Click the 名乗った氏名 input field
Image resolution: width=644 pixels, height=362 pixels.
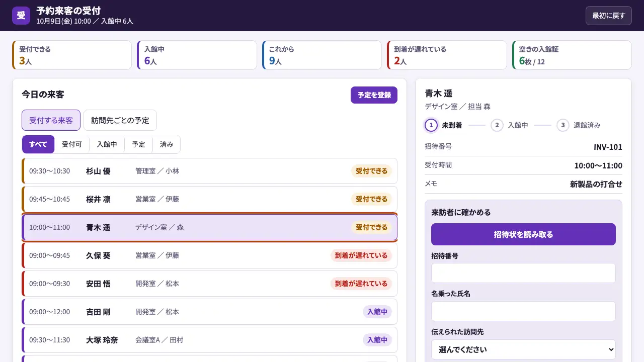click(523, 311)
